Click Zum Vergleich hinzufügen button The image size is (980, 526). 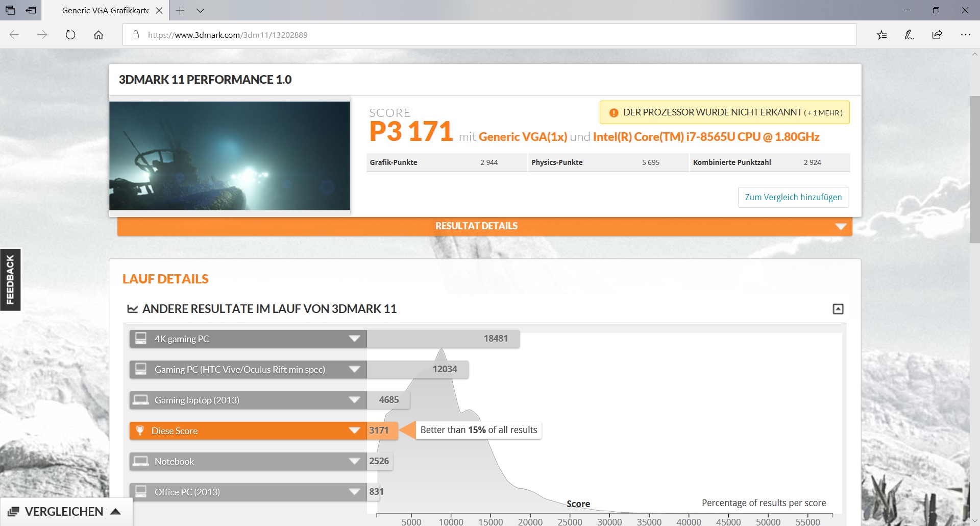[793, 197]
